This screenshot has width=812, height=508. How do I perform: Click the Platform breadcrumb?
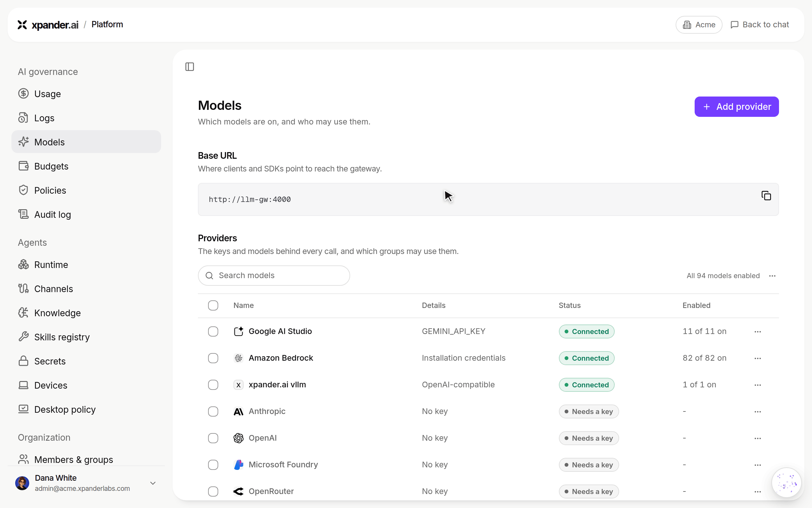pos(107,24)
